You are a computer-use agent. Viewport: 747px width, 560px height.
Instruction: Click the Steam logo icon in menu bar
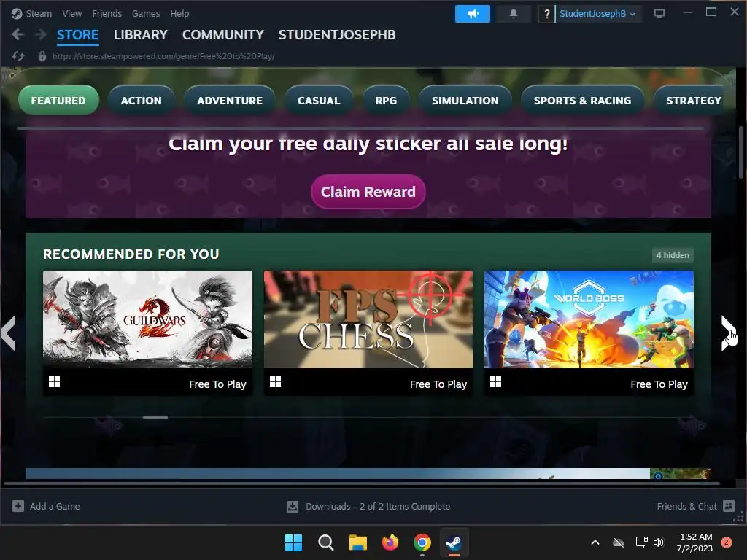point(17,14)
